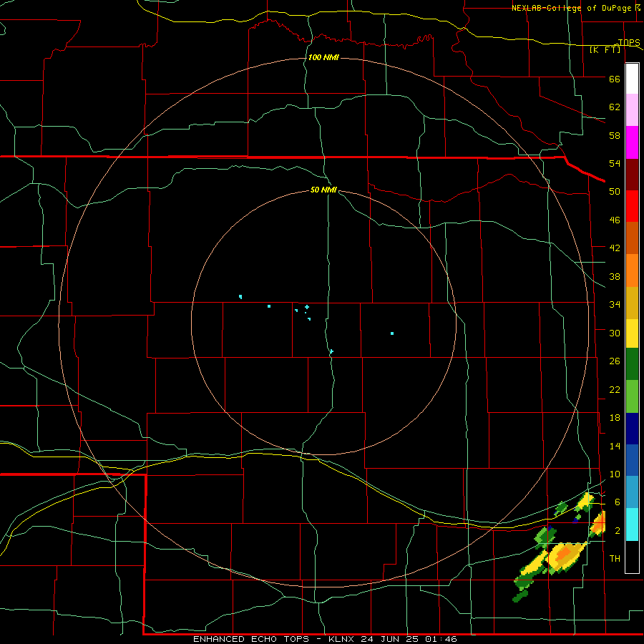Click the 01:46 timestamp
Screen dimensions: 644x644
pos(441,639)
